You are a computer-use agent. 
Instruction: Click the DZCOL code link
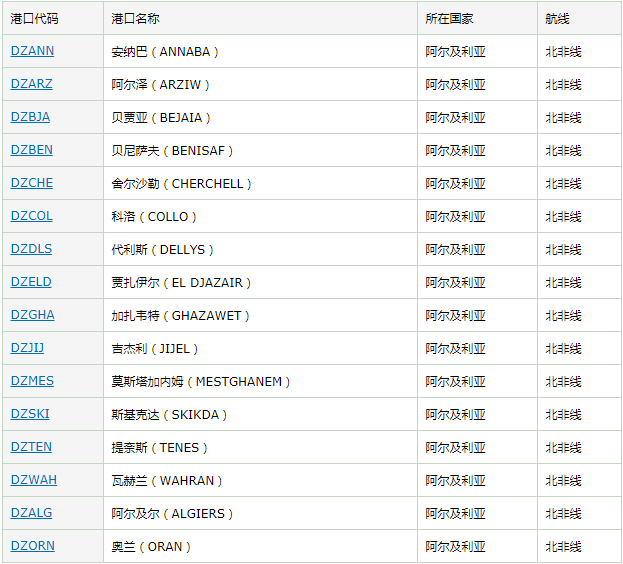(32, 216)
